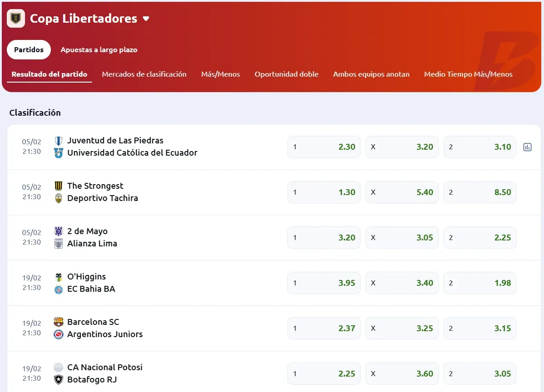Click the Copa Libertadores trophy logo icon

click(x=16, y=19)
